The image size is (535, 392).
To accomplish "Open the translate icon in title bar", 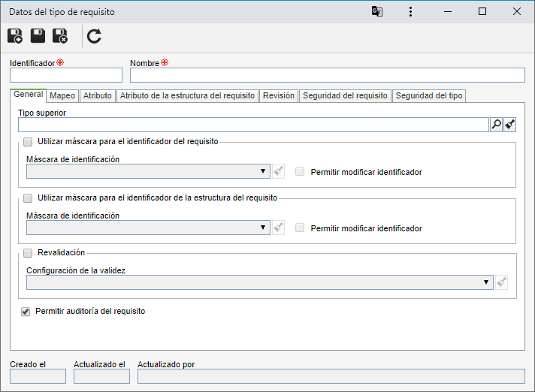I will tap(376, 11).
